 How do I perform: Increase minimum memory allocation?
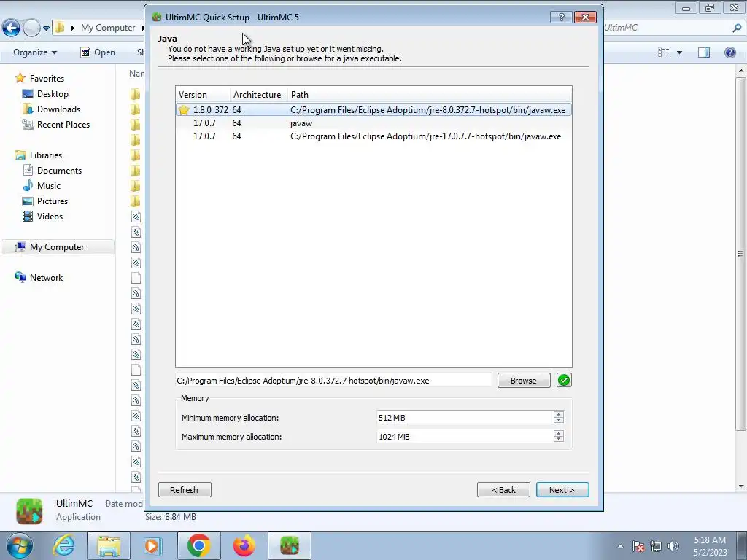tap(558, 414)
